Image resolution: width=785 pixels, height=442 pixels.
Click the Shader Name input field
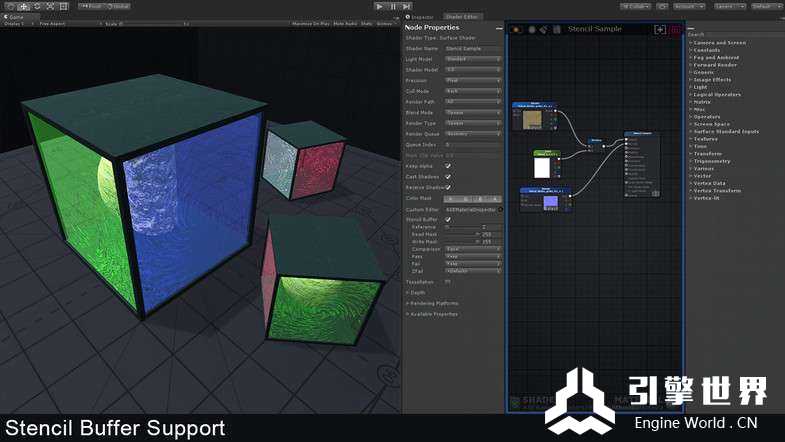pyautogui.click(x=473, y=49)
